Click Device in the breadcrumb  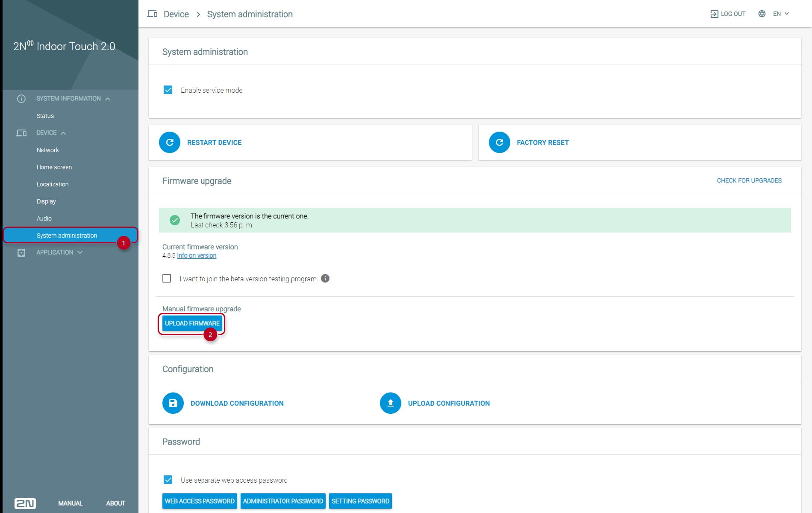pyautogui.click(x=176, y=14)
